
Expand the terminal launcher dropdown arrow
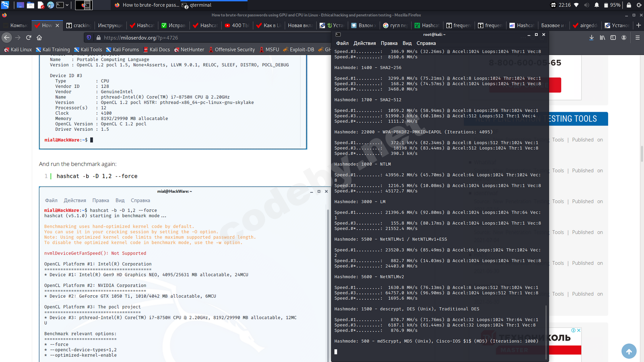[x=67, y=5]
